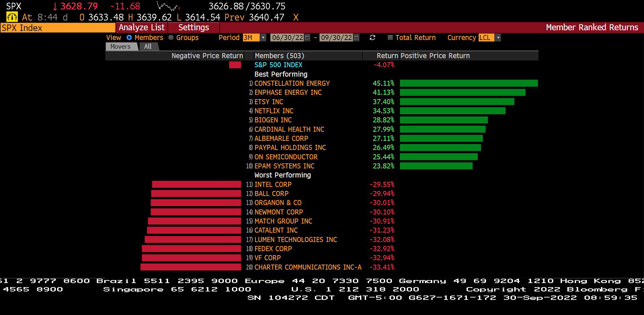Open VF CORP member row
644x315 pixels.
click(x=267, y=258)
